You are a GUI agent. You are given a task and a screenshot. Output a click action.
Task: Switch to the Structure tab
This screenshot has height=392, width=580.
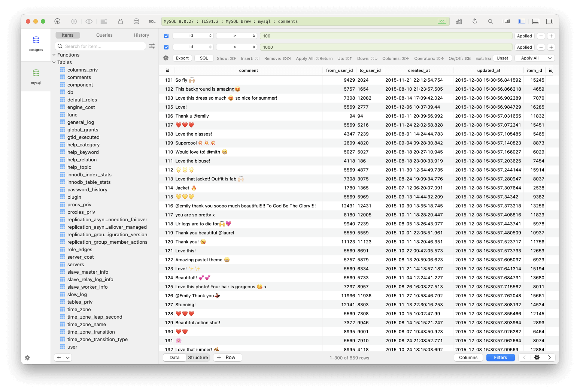(x=198, y=357)
